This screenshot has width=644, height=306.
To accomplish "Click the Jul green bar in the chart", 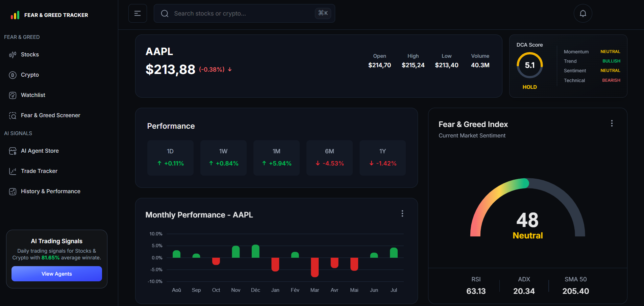I will pyautogui.click(x=394, y=253).
